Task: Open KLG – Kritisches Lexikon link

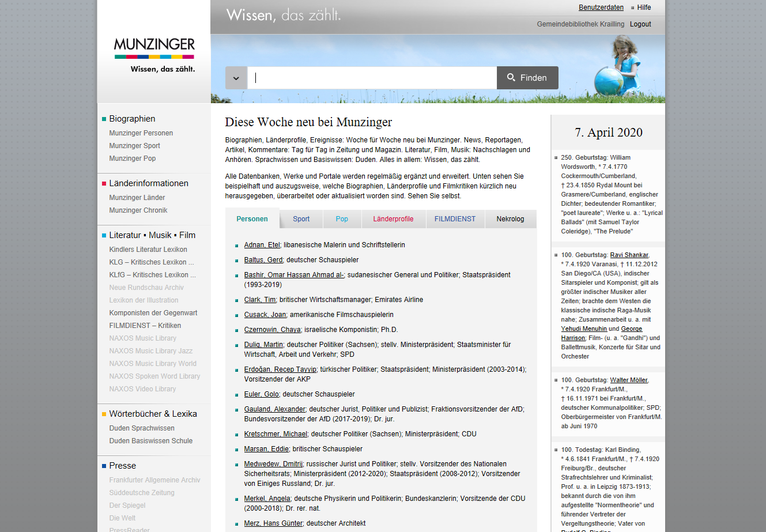Action: click(152, 262)
